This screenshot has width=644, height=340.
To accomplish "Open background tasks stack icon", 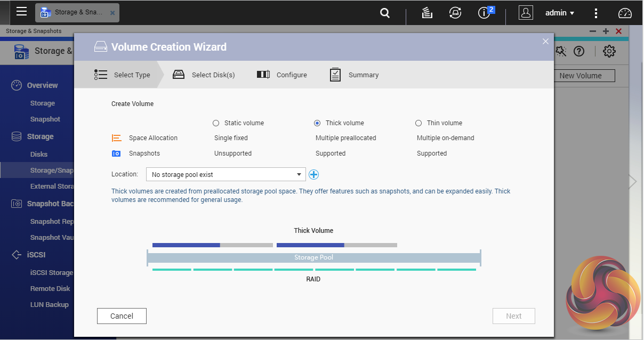I will (426, 13).
